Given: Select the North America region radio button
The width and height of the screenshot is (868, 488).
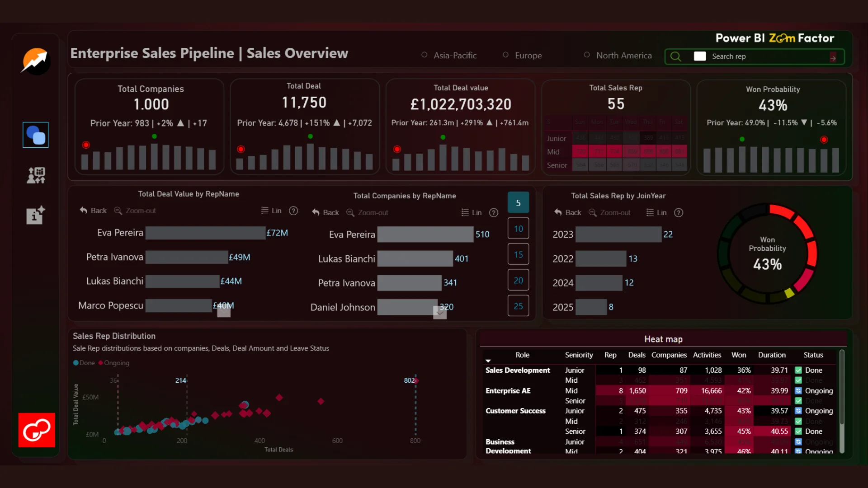Looking at the screenshot, I should [587, 55].
